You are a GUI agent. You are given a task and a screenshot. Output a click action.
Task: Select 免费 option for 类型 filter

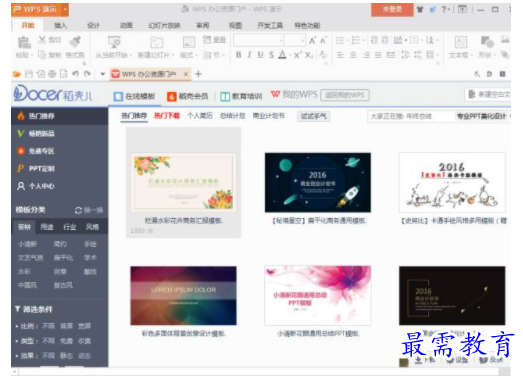[x=66, y=341]
